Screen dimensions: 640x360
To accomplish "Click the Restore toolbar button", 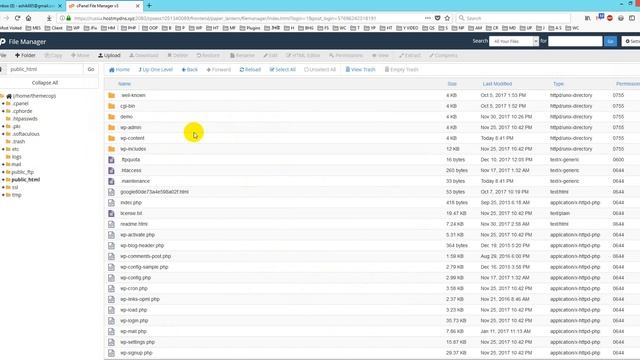I will point(208,55).
